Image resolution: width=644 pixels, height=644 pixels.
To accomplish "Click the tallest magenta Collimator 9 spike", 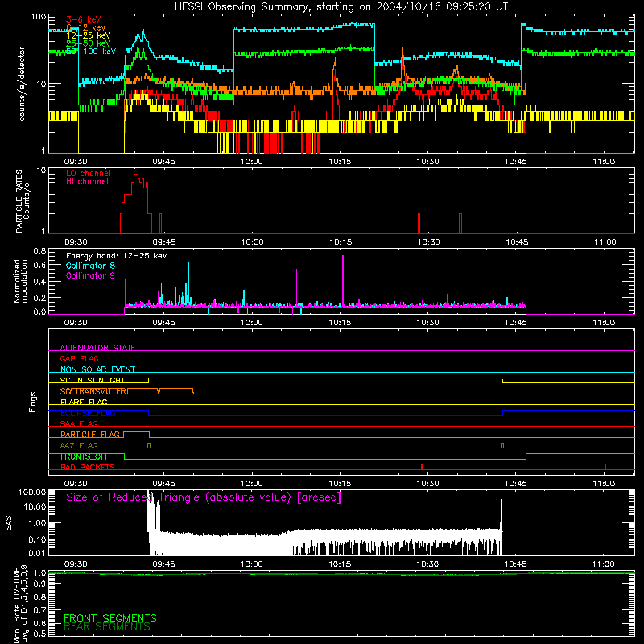I will tap(343, 279).
